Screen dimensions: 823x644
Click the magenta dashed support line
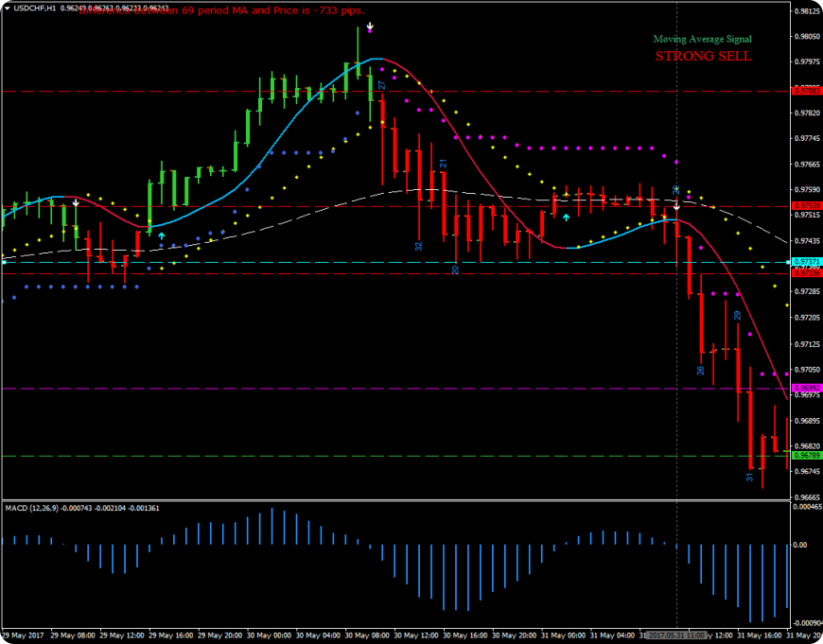click(378, 388)
